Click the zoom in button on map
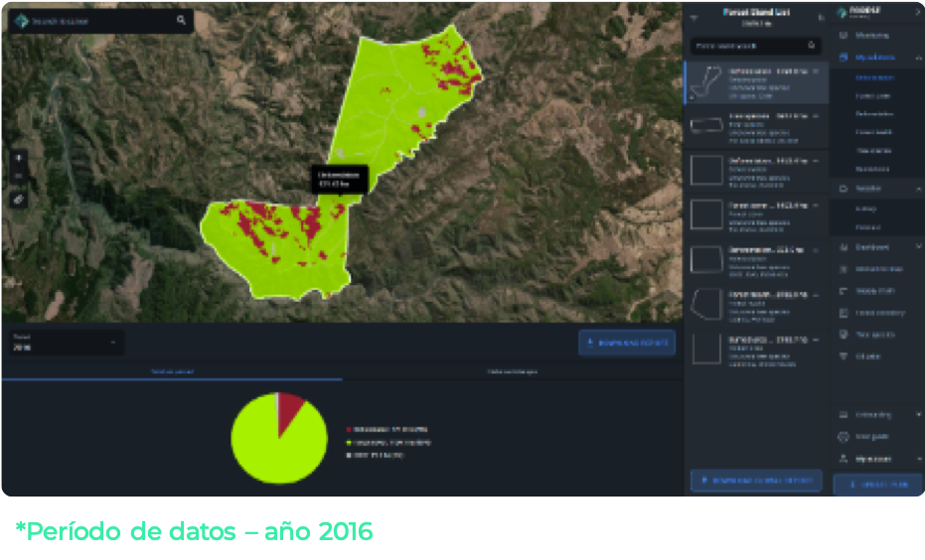The width and height of the screenshot is (925, 560). pyautogui.click(x=20, y=157)
